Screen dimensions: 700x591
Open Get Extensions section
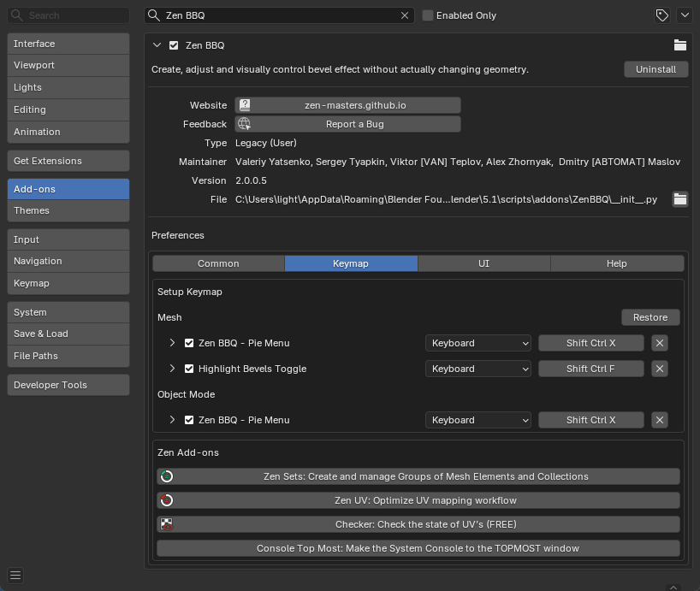point(68,161)
